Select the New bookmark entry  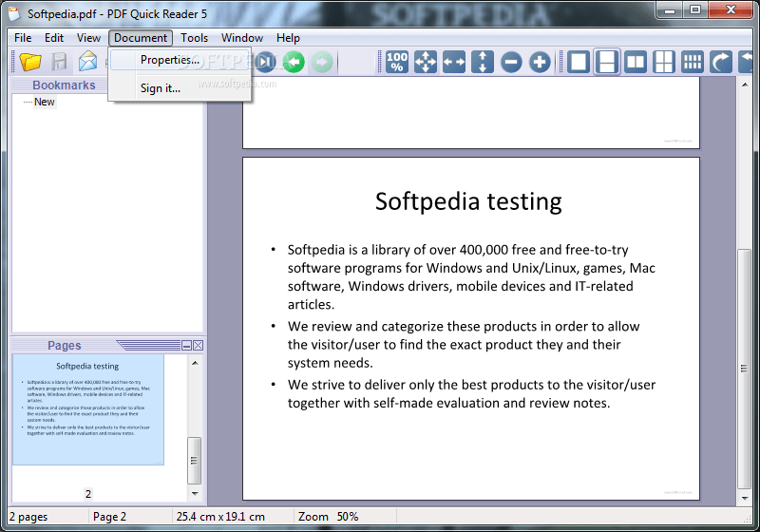point(44,102)
